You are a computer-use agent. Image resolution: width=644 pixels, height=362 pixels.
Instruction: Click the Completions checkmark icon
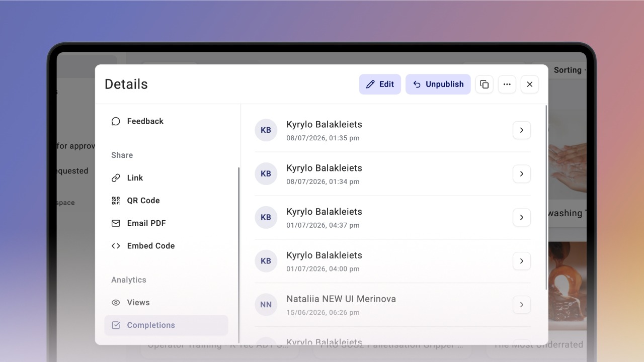pyautogui.click(x=116, y=325)
